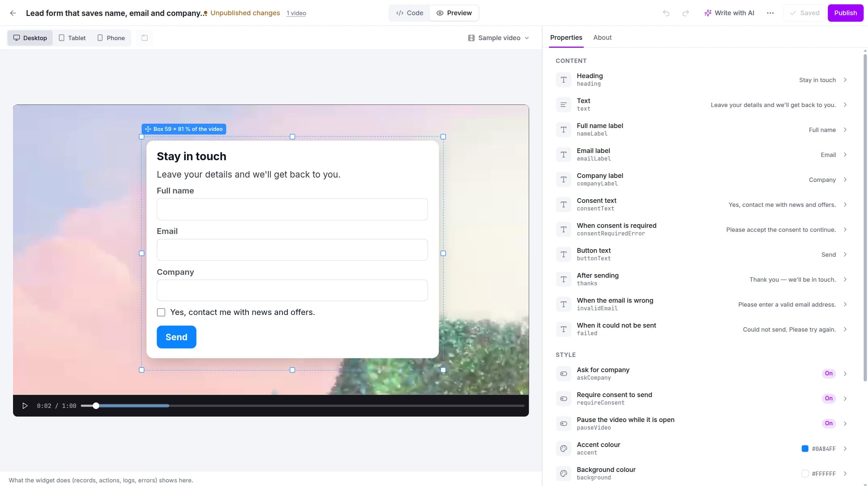Click the Button text T icon

pyautogui.click(x=563, y=255)
